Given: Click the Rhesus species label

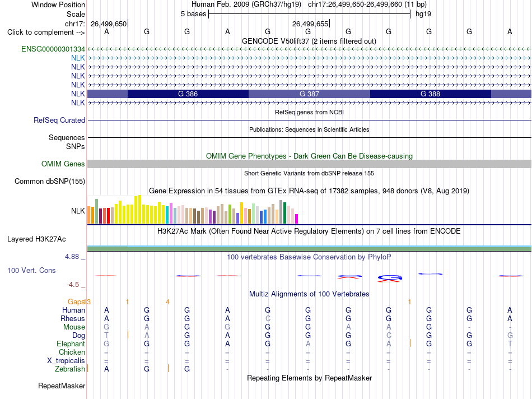Looking at the screenshot, I should (73, 318).
